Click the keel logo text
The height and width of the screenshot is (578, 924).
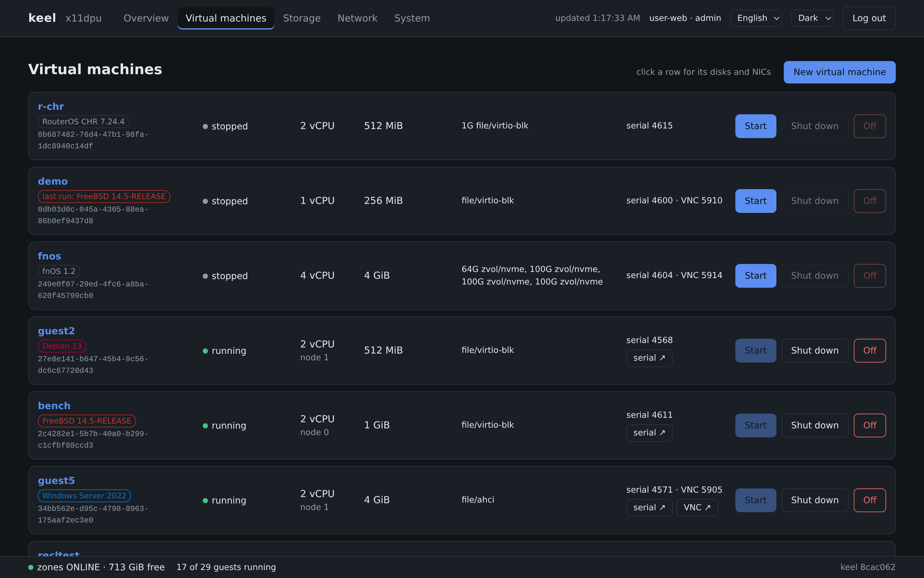pyautogui.click(x=42, y=18)
